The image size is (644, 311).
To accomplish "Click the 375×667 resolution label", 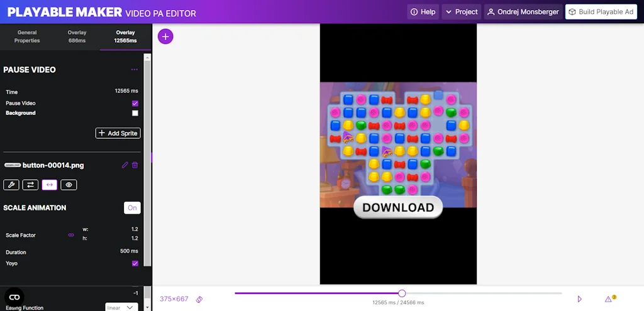I will [x=174, y=299].
